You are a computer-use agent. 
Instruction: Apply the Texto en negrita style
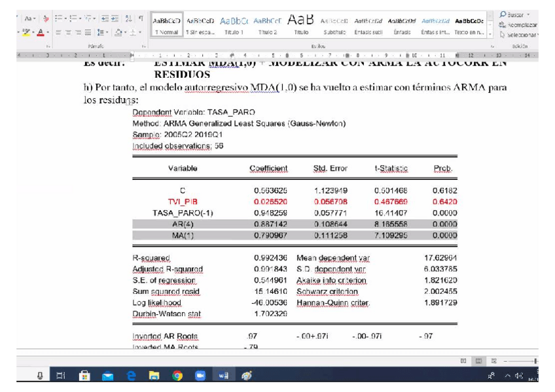[x=469, y=26]
